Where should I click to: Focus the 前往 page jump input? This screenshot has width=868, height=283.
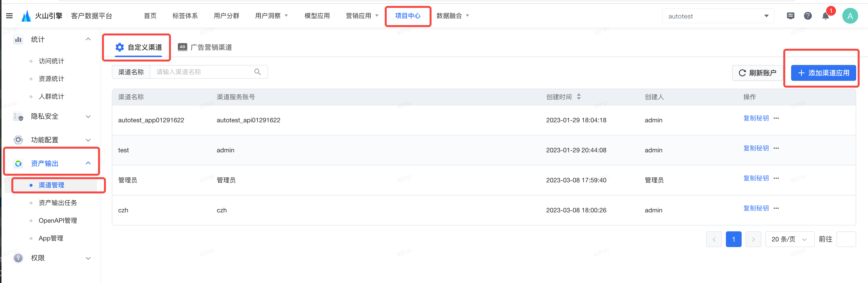tap(846, 239)
